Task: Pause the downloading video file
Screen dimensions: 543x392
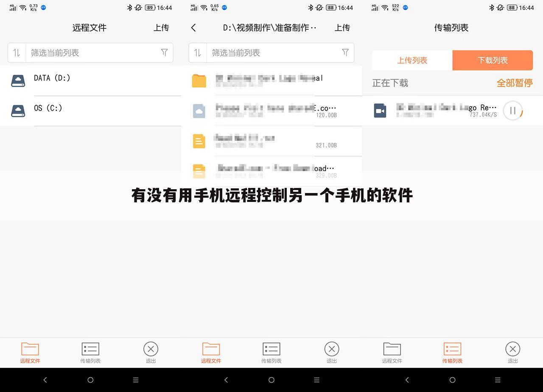Action: click(x=512, y=111)
